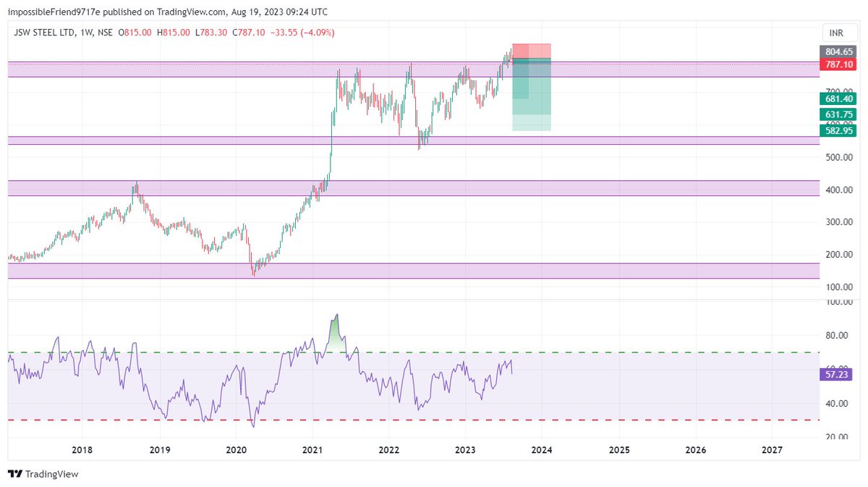Click the 400.00 price axis label
The image size is (868, 487).
point(839,190)
